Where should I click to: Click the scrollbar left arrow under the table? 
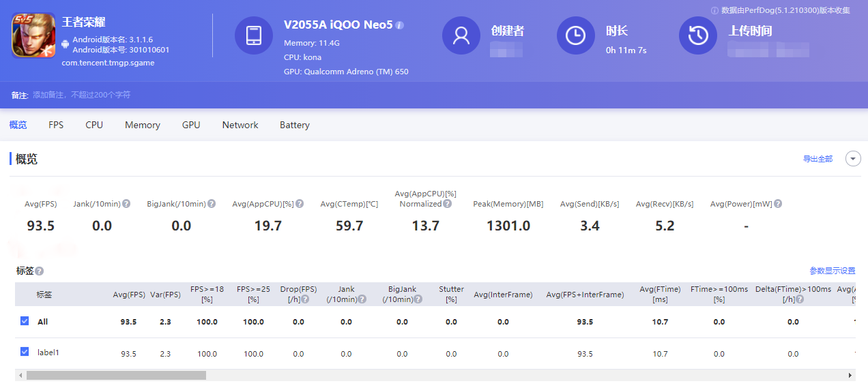tap(20, 376)
